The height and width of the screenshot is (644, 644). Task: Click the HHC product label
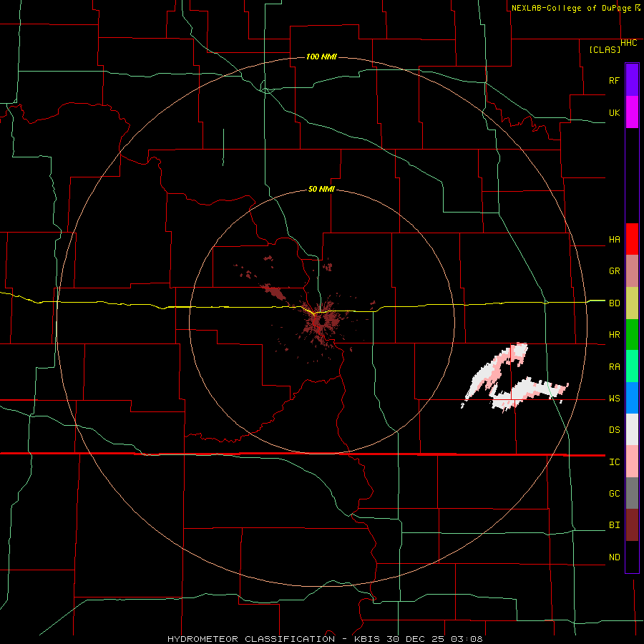tap(629, 43)
